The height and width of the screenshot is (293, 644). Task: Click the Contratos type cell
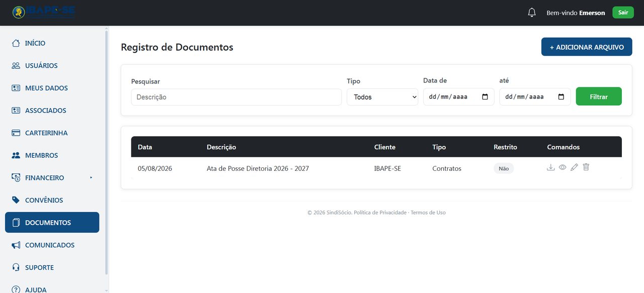click(x=447, y=168)
